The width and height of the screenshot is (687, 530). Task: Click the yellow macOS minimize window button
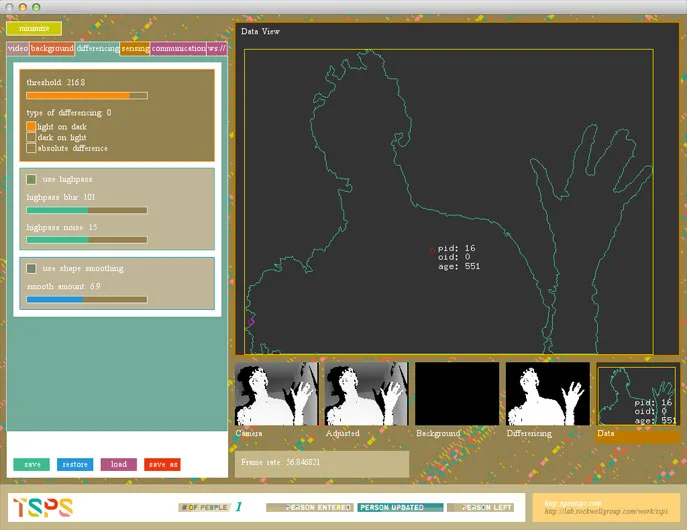tap(23, 7)
